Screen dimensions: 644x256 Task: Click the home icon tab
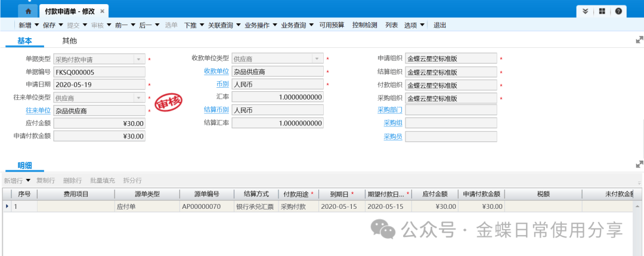click(27, 11)
